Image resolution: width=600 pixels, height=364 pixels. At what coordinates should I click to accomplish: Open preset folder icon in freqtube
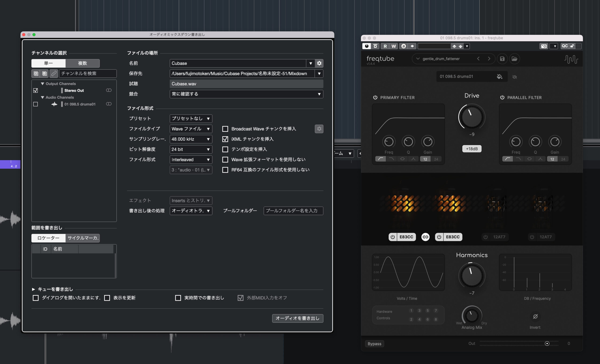tap(514, 59)
